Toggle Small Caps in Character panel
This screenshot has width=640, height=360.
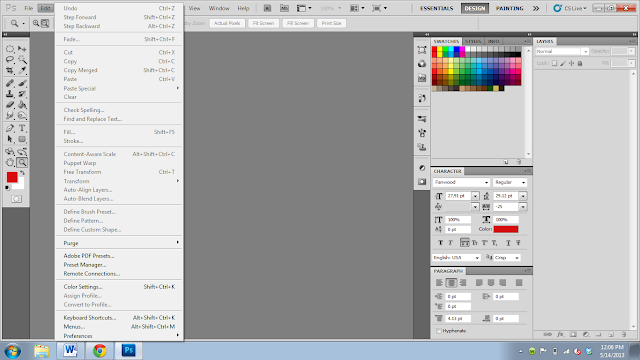[x=475, y=243]
